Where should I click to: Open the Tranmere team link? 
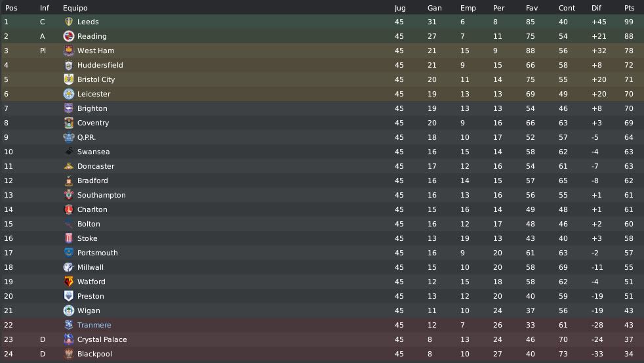94,325
